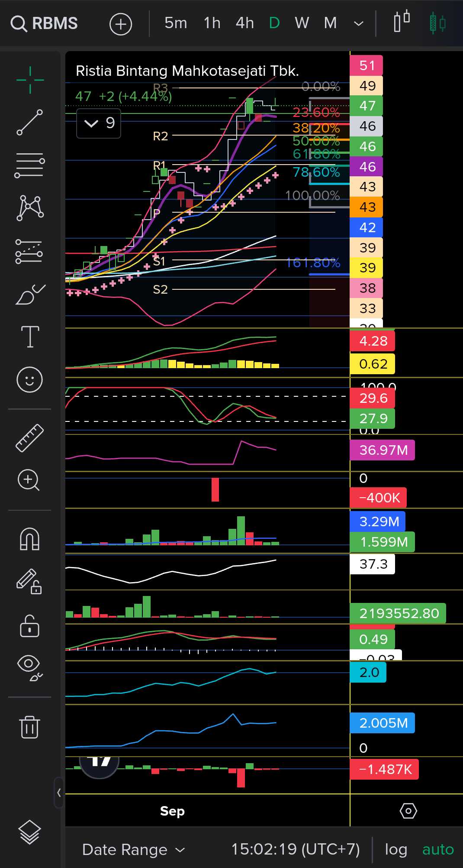Select the D daily timeframe
This screenshot has height=868, width=463.
click(274, 23)
